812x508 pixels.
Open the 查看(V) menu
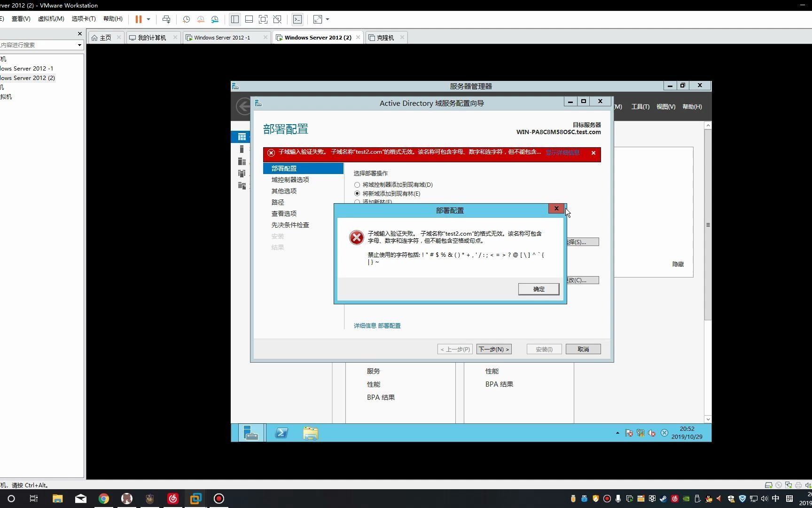[21, 19]
